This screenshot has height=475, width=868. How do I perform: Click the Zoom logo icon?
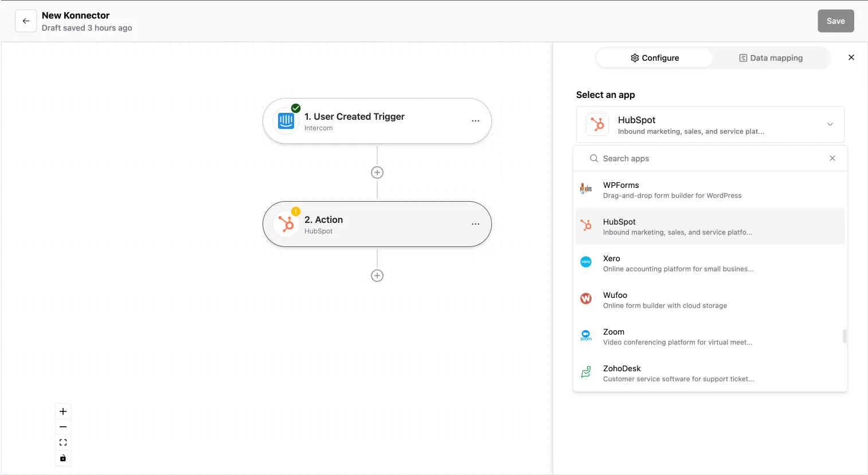coord(586,335)
